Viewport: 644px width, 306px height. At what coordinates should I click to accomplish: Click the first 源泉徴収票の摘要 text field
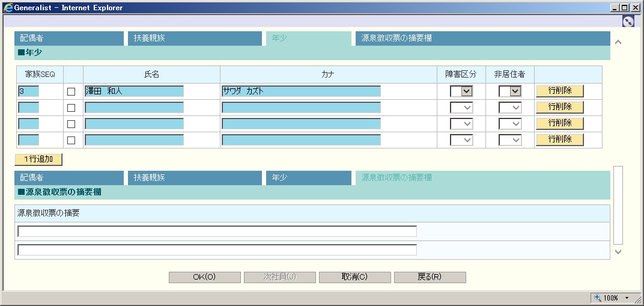coord(217,231)
